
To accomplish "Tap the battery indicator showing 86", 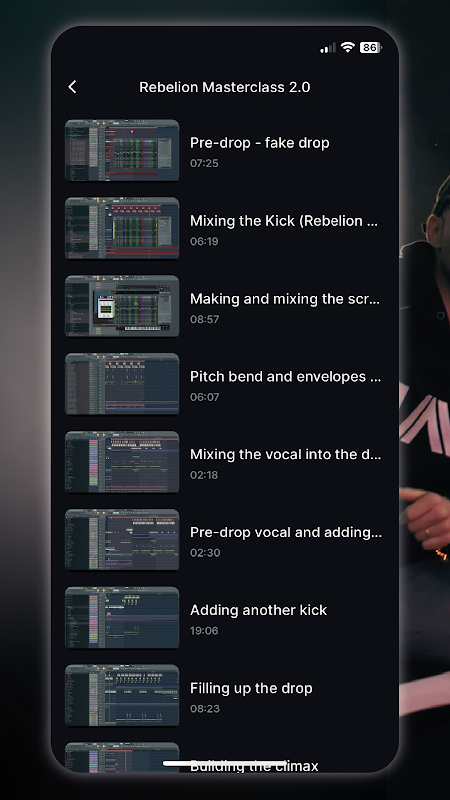I will 370,47.
